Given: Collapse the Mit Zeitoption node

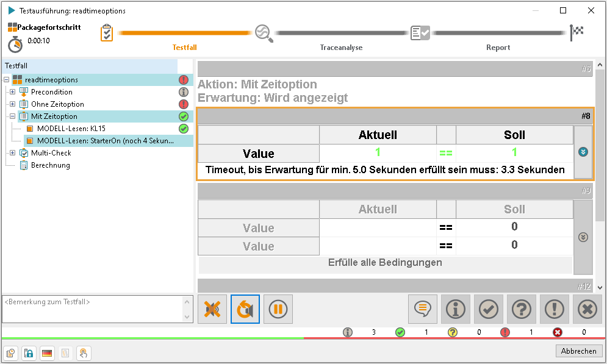Looking at the screenshot, I should (12, 116).
